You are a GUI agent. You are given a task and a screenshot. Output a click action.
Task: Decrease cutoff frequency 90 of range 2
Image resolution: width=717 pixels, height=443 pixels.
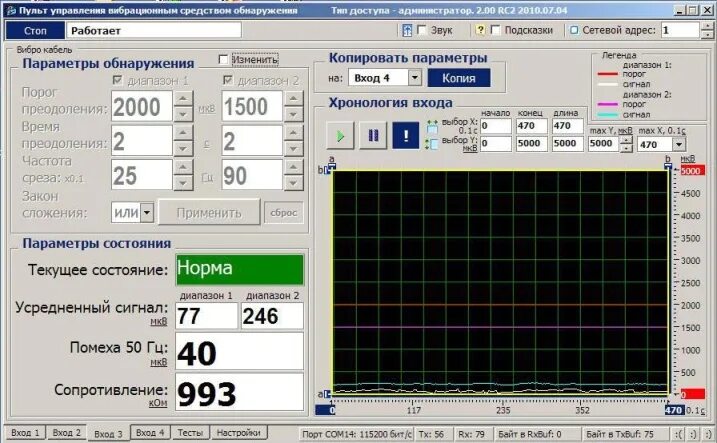[x=293, y=182]
